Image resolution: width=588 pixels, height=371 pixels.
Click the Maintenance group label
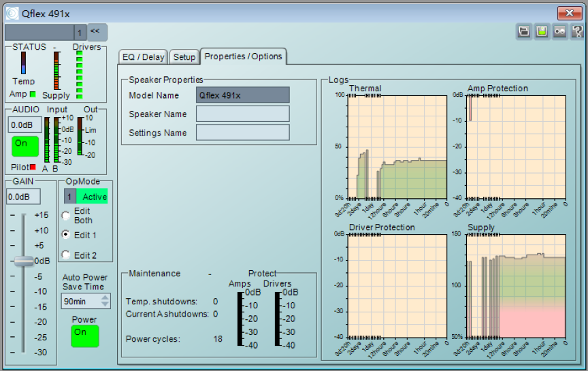coord(154,274)
